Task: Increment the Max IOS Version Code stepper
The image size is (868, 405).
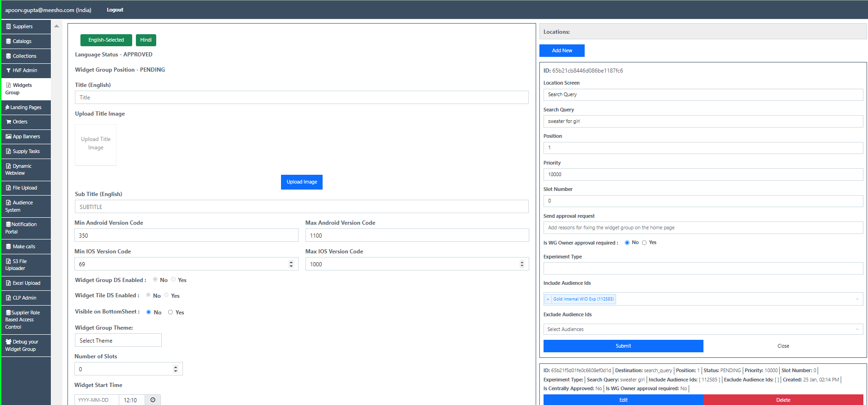Action: click(x=522, y=262)
